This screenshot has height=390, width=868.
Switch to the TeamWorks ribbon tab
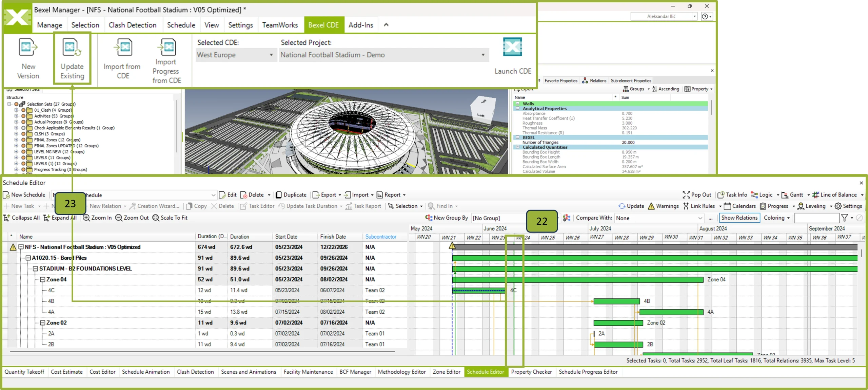click(280, 25)
